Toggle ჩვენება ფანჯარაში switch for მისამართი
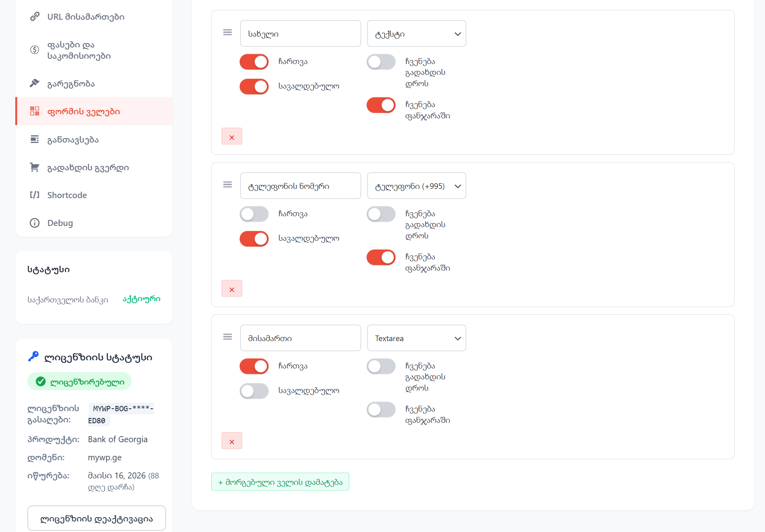Viewport: 765px width, 532px height. point(381,410)
